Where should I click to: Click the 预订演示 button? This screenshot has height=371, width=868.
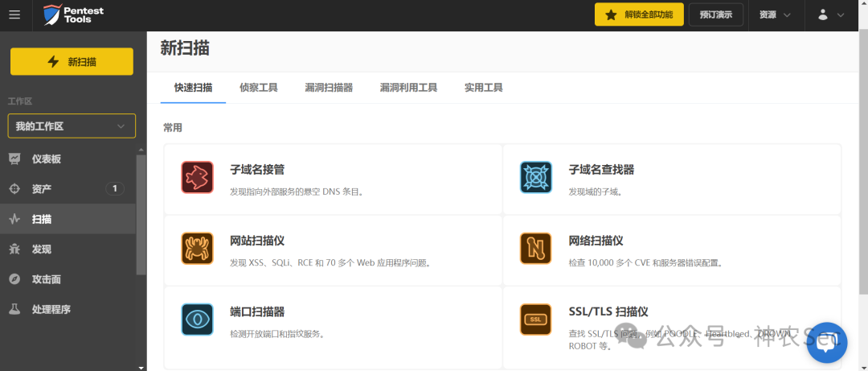point(716,15)
